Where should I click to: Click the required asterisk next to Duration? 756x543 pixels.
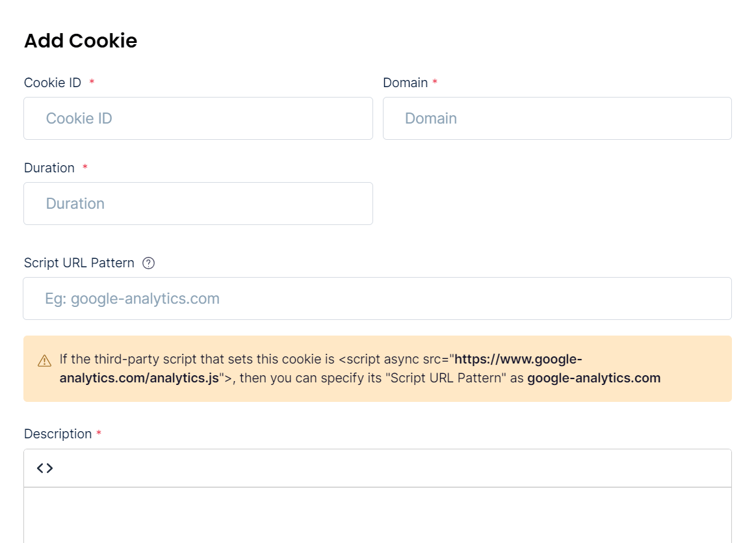(x=85, y=167)
